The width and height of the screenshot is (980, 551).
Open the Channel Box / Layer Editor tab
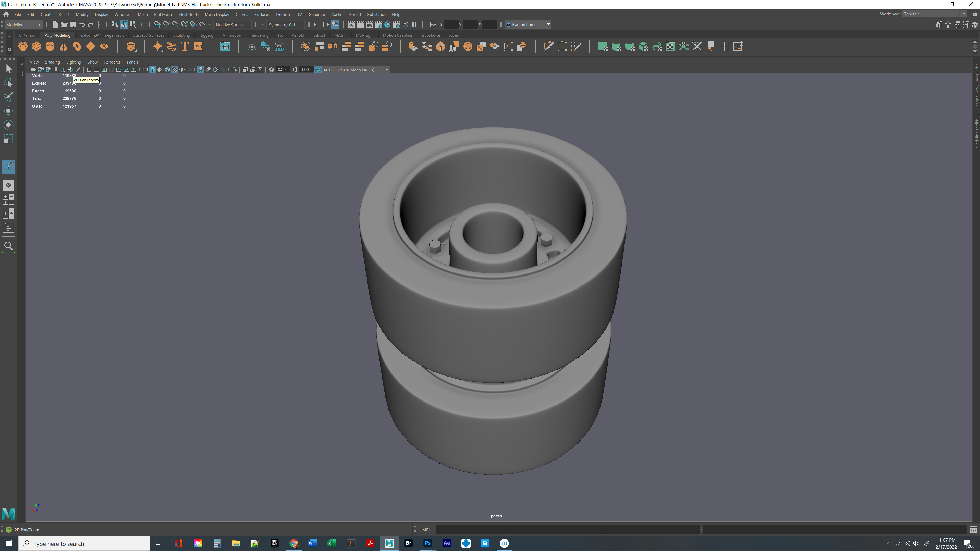[x=977, y=86]
